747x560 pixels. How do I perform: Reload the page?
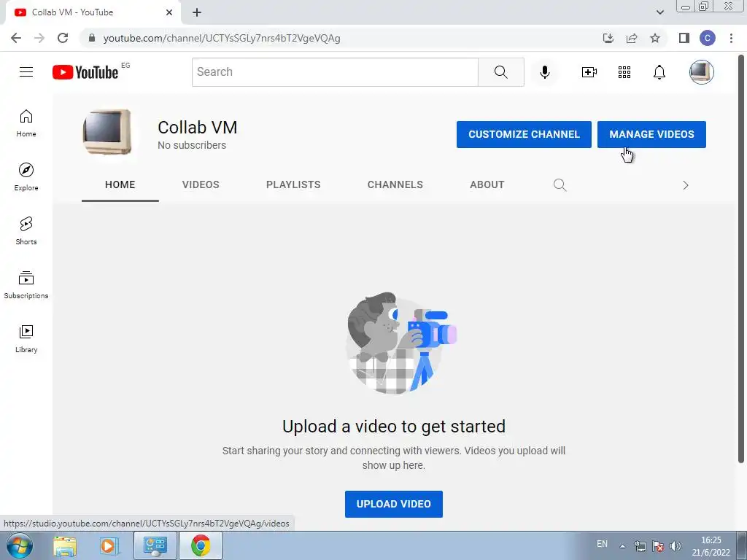click(x=63, y=38)
